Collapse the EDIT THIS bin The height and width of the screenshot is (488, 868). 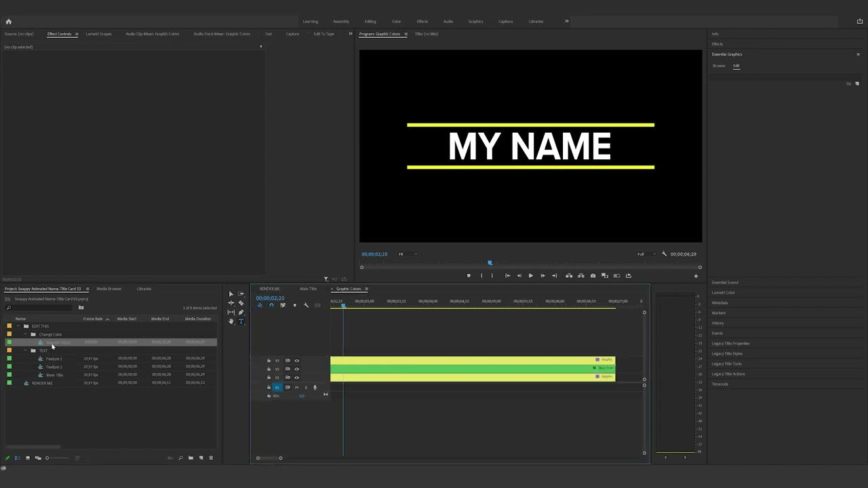point(20,326)
